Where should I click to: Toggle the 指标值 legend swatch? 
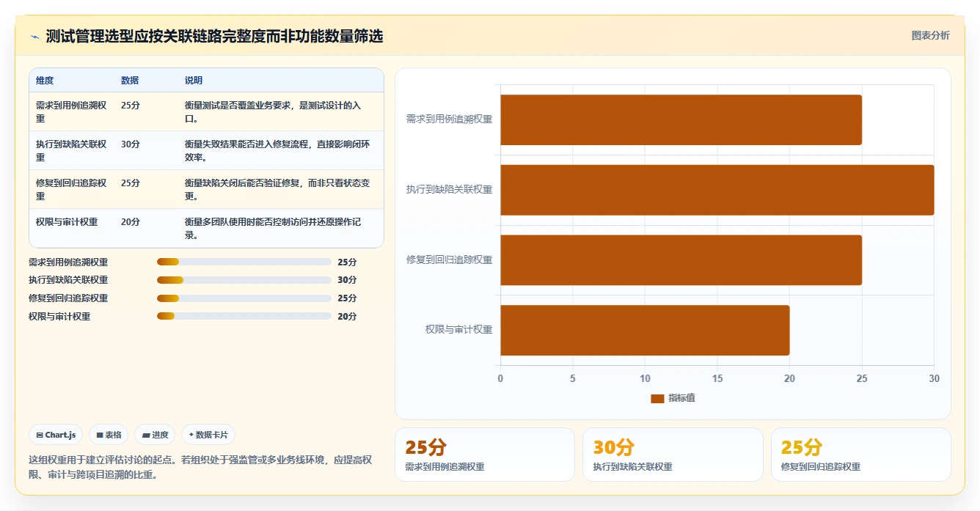[657, 398]
